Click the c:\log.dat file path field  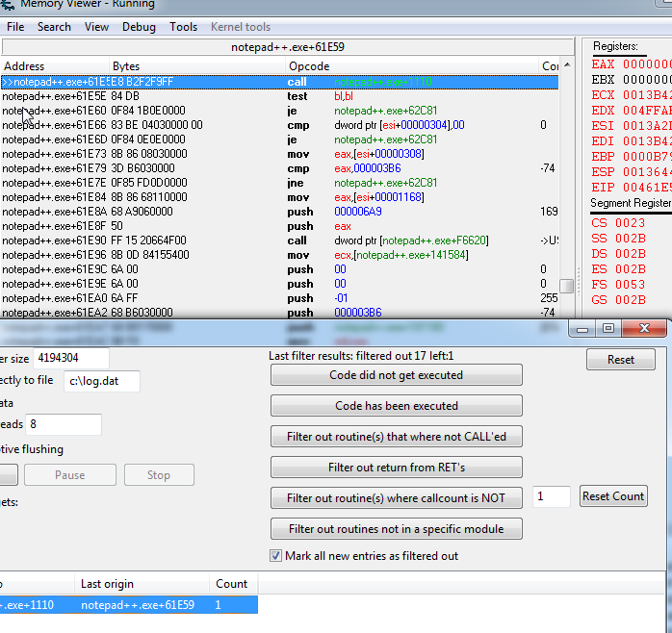[x=101, y=381]
